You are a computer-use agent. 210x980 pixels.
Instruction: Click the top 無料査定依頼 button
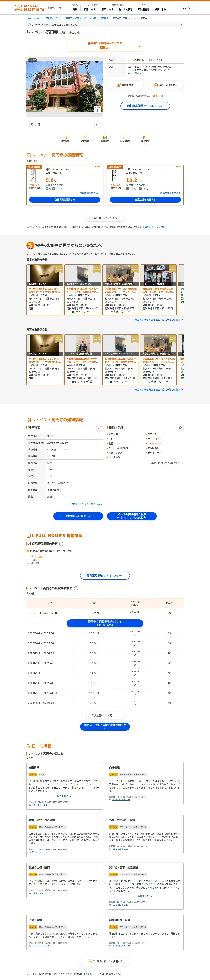pyautogui.click(x=145, y=106)
